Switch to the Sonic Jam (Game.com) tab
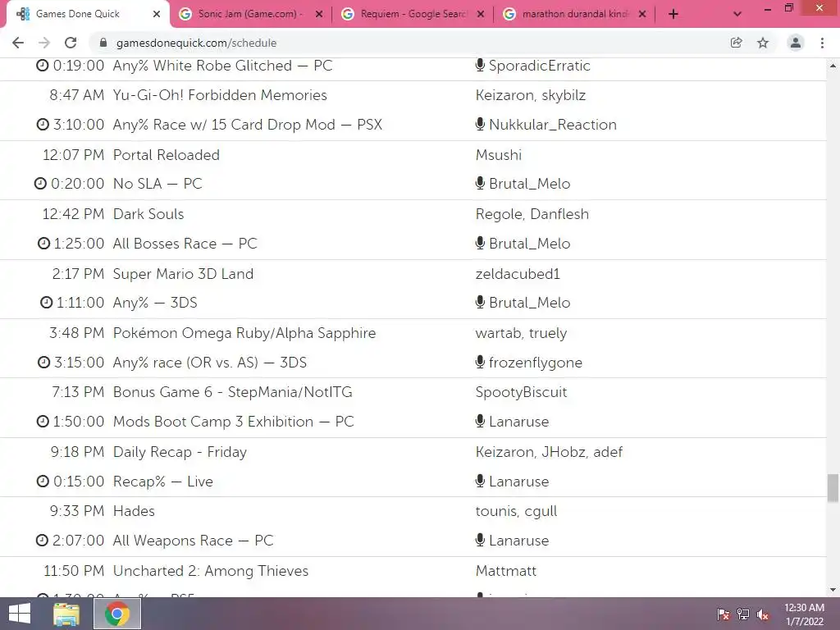Image resolution: width=840 pixels, height=630 pixels. 249,15
